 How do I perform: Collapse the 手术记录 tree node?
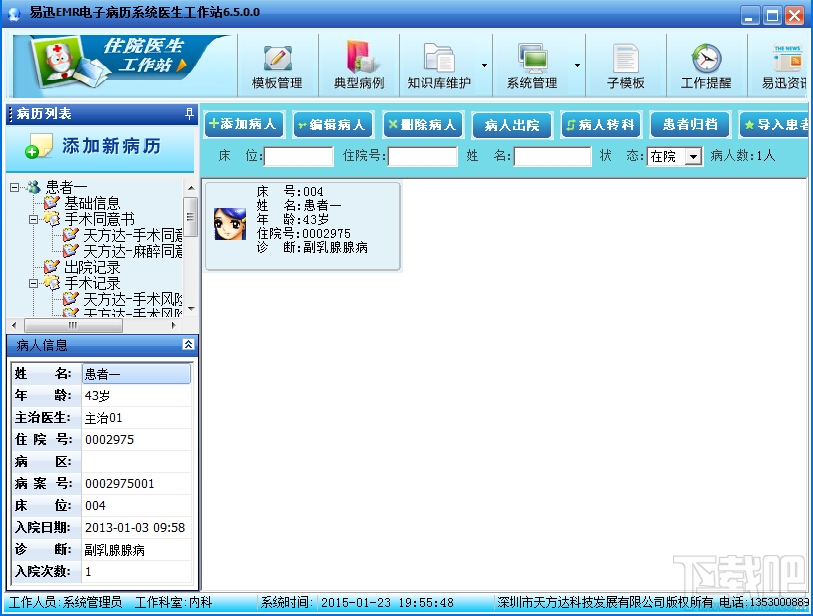tap(33, 283)
